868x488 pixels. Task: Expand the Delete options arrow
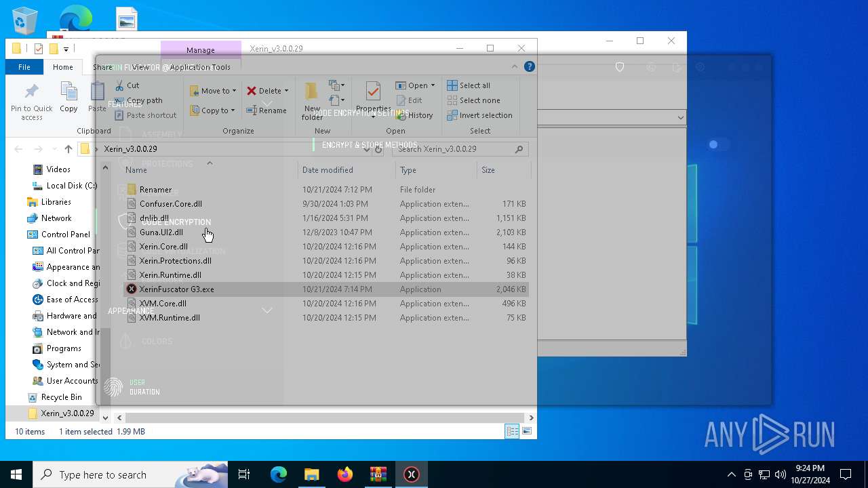tap(286, 91)
